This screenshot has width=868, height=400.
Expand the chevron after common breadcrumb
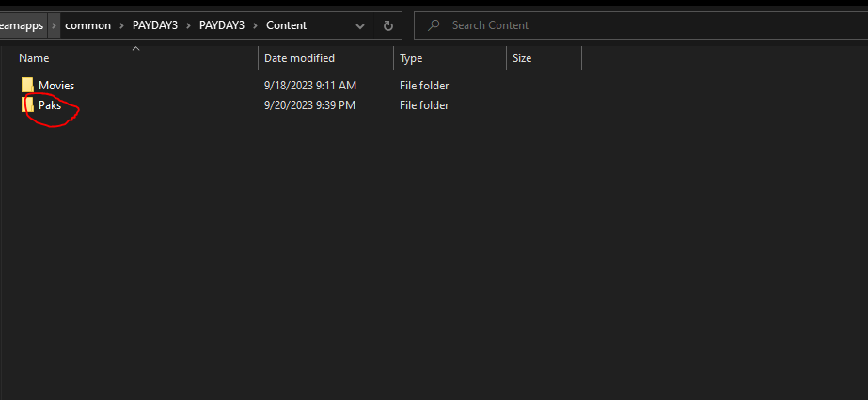[122, 25]
